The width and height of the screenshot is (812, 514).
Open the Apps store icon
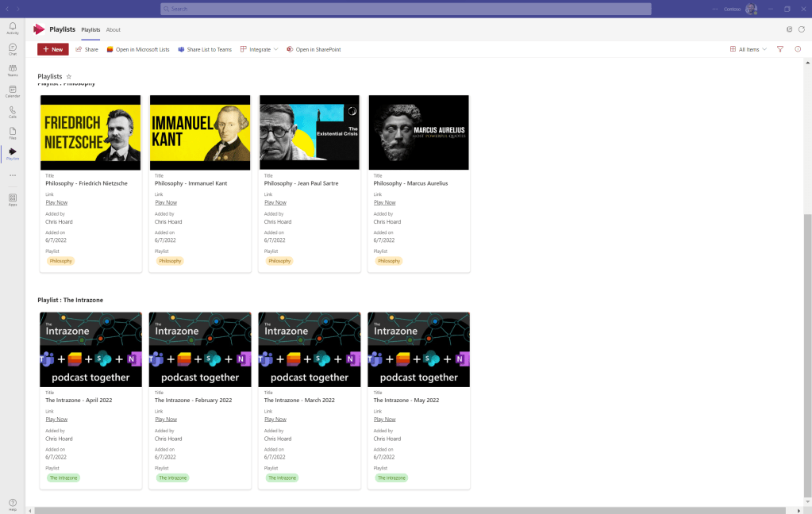[13, 199]
